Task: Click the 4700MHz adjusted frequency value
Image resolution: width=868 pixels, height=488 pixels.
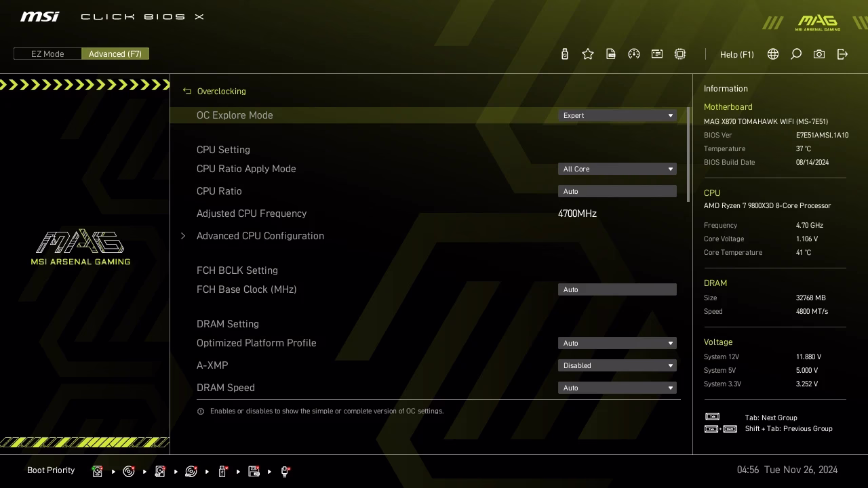Action: click(x=577, y=213)
